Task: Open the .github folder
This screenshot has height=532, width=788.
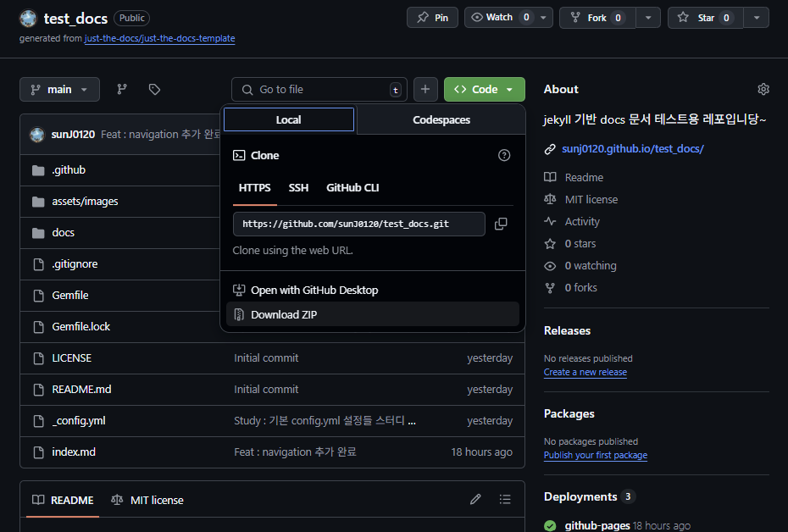Action: [x=69, y=170]
